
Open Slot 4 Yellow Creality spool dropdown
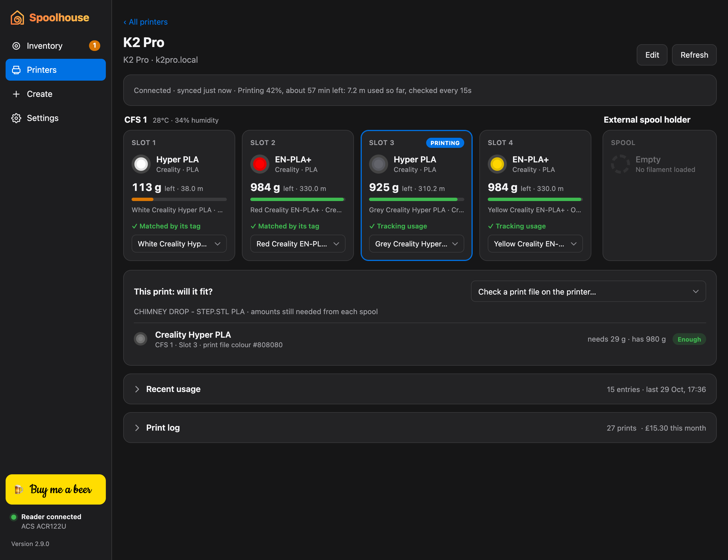[x=535, y=244]
